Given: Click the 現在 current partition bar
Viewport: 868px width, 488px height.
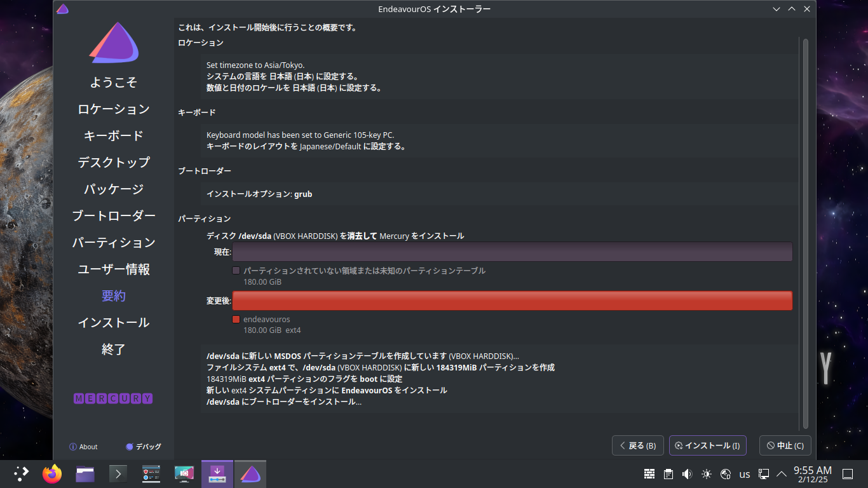Looking at the screenshot, I should click(512, 252).
